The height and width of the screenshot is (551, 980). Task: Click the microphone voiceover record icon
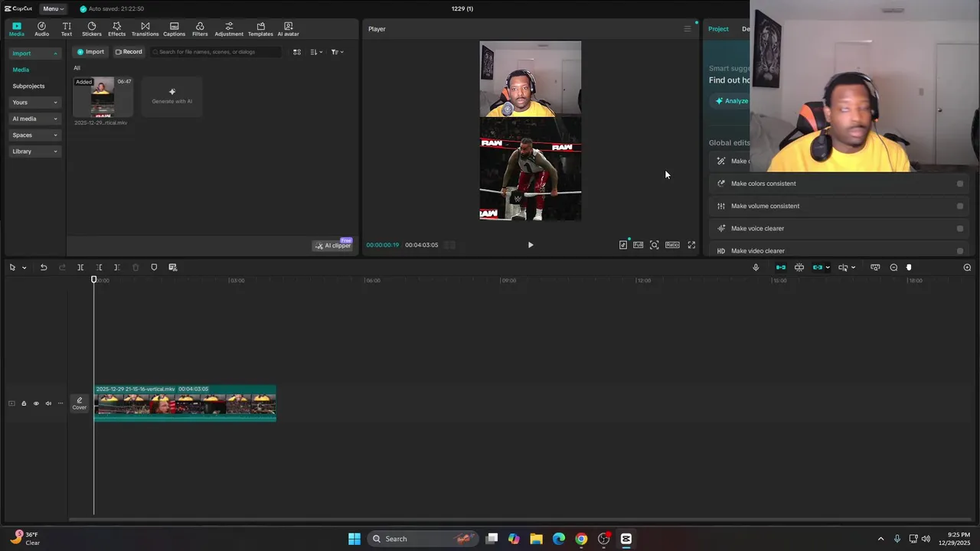[x=756, y=267]
